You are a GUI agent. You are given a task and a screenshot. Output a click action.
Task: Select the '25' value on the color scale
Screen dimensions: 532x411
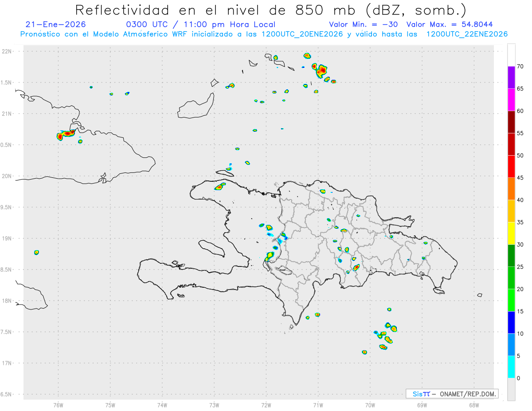520,267
